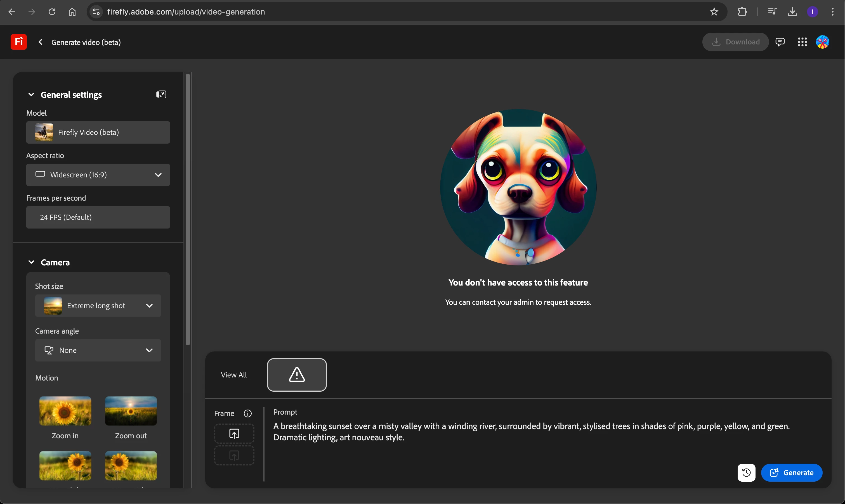845x504 pixels.
Task: Collapse the Camera section
Action: click(x=31, y=262)
